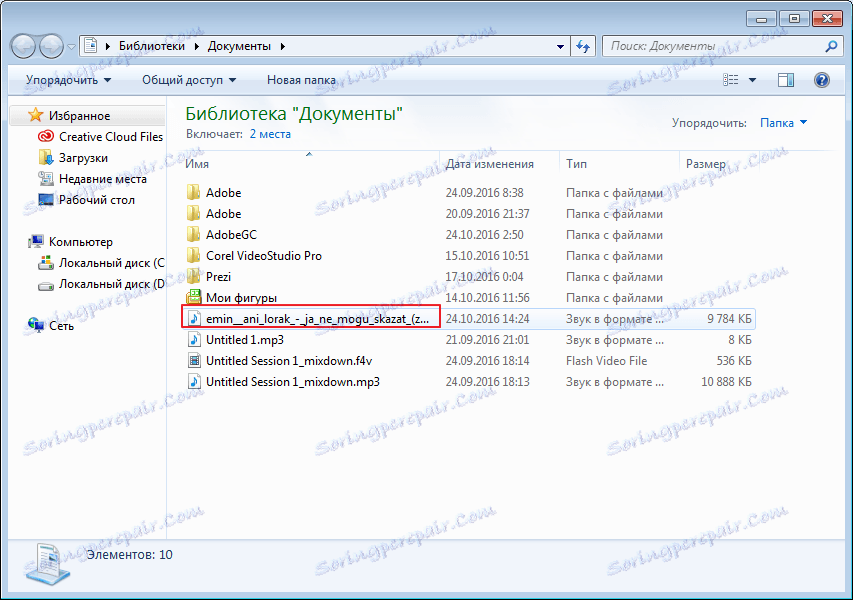853x600 pixels.
Task: Click the 9 784 КБ size cell
Action: click(x=729, y=319)
